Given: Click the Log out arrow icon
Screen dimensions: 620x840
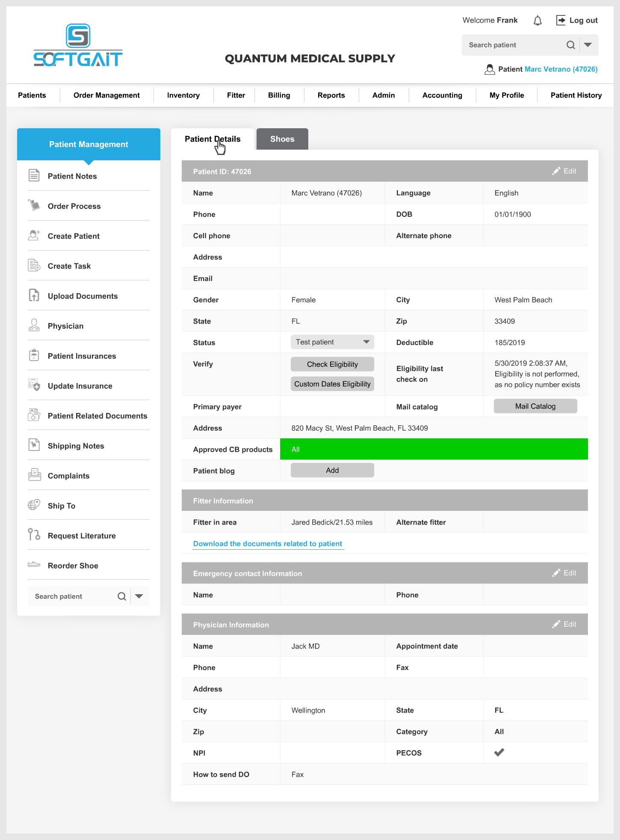Looking at the screenshot, I should pyautogui.click(x=561, y=20).
